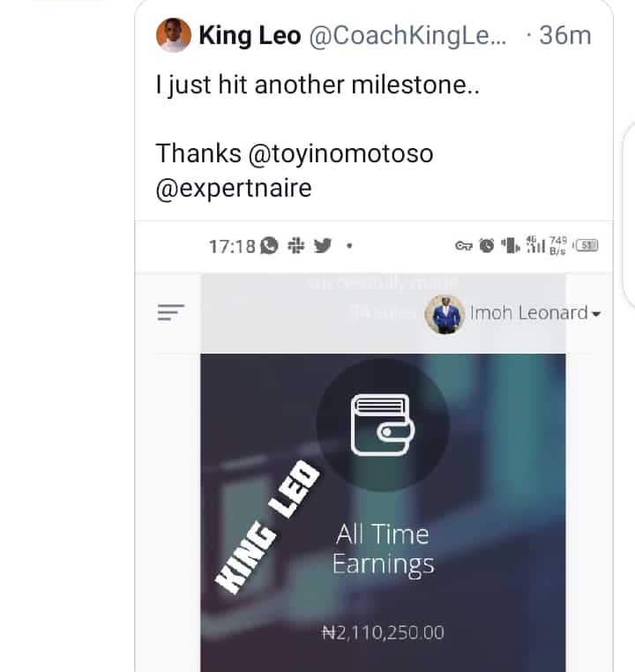Click the 36m tweet timestamp
The width and height of the screenshot is (635, 672).
tap(564, 35)
